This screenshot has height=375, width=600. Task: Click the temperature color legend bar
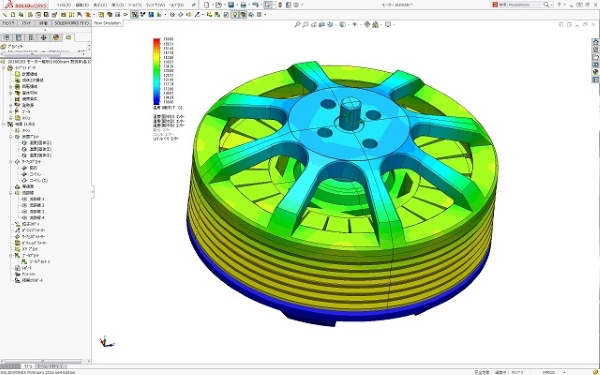tap(157, 71)
